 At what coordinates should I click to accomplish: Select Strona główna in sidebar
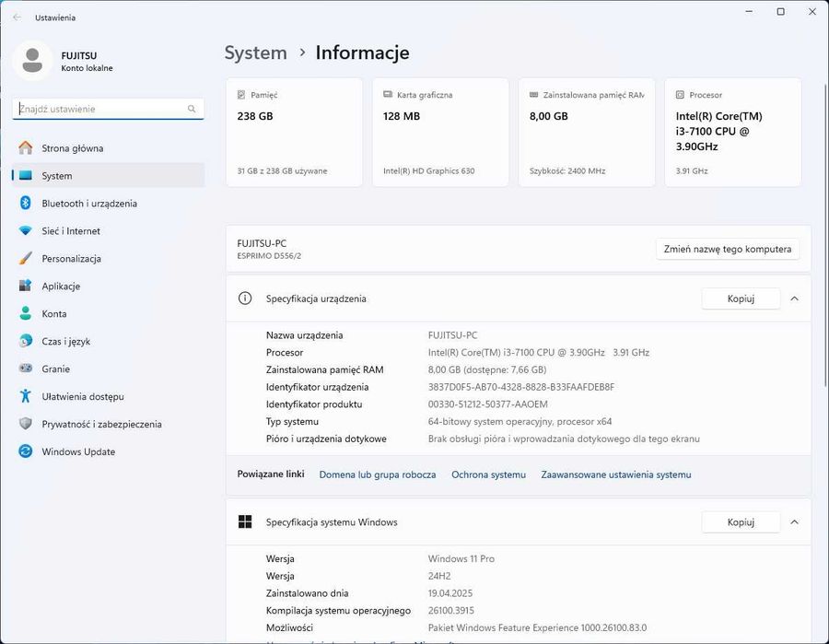coord(72,148)
